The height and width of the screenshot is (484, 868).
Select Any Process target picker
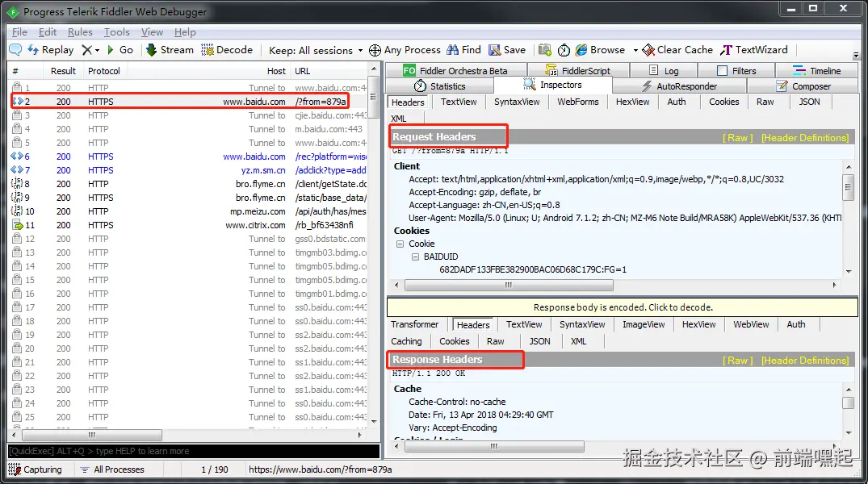(405, 50)
